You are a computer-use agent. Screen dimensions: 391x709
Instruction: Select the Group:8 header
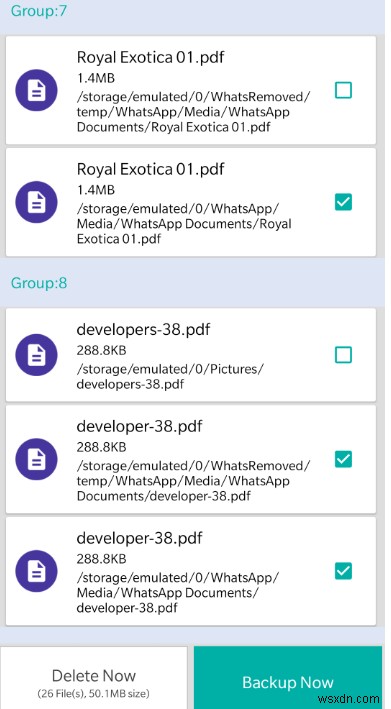click(x=39, y=283)
